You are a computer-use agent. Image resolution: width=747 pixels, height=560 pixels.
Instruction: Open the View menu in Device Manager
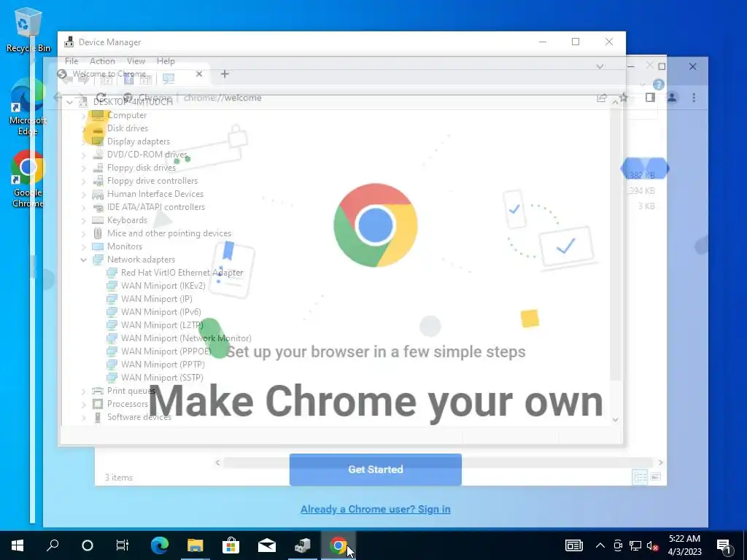(x=136, y=61)
